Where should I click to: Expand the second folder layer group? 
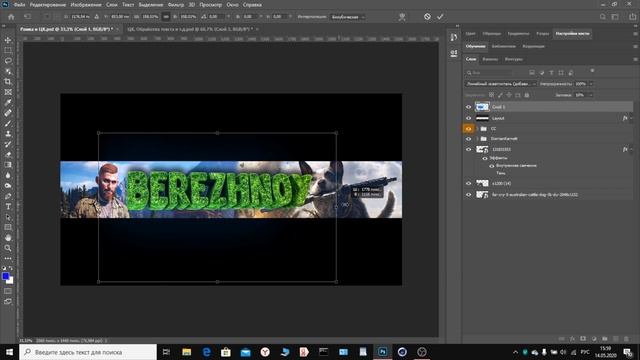[477, 139]
